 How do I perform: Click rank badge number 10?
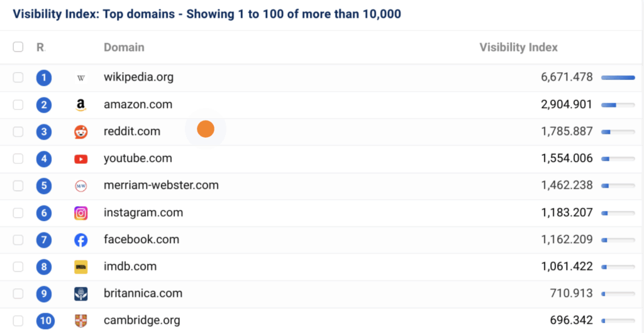[x=45, y=321]
